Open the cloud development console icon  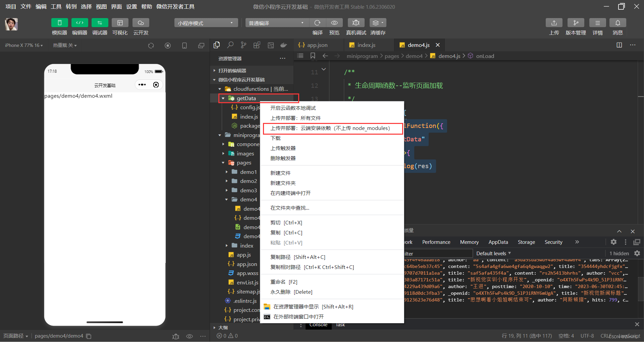(141, 23)
